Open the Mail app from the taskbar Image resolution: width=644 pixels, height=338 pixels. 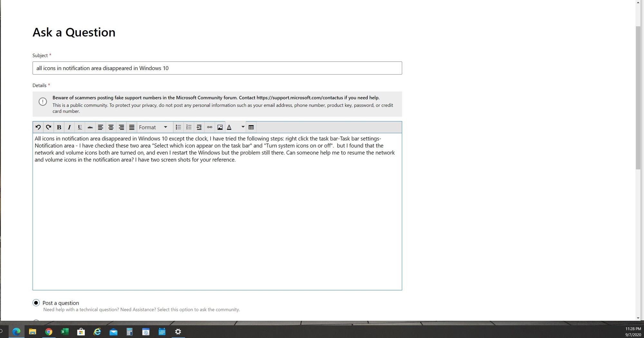pos(113,332)
